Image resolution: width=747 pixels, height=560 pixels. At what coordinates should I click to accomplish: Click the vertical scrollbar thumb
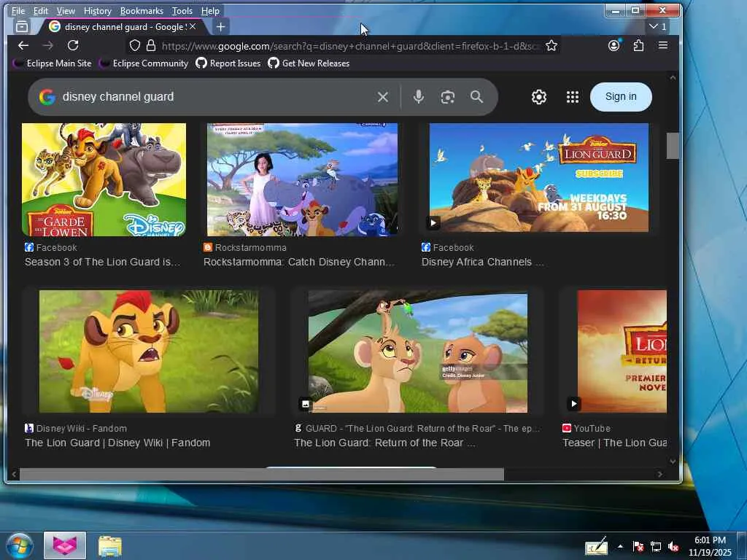click(x=672, y=146)
